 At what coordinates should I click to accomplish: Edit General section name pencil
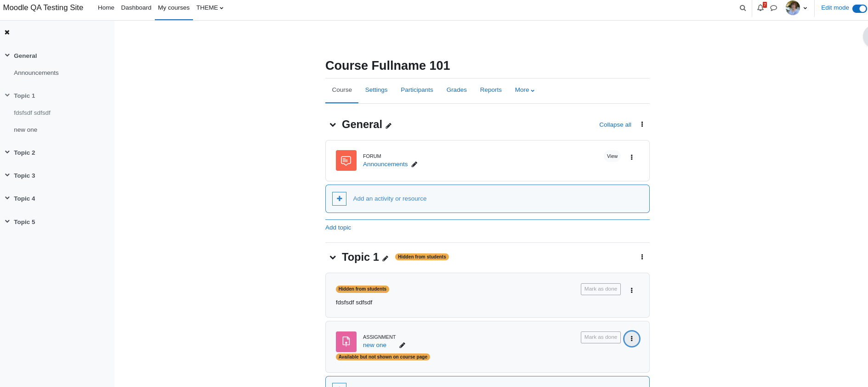point(388,126)
